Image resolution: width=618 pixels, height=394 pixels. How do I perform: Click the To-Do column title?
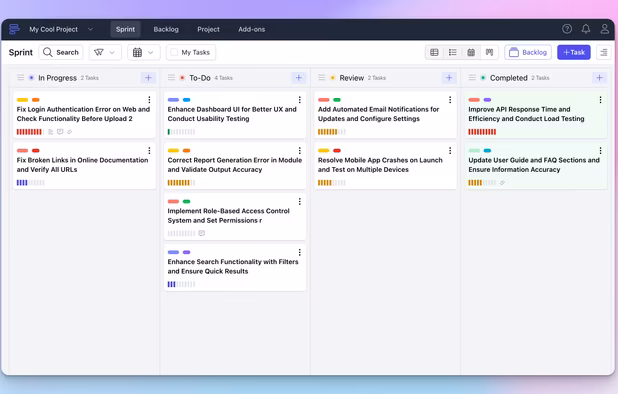[x=200, y=78]
